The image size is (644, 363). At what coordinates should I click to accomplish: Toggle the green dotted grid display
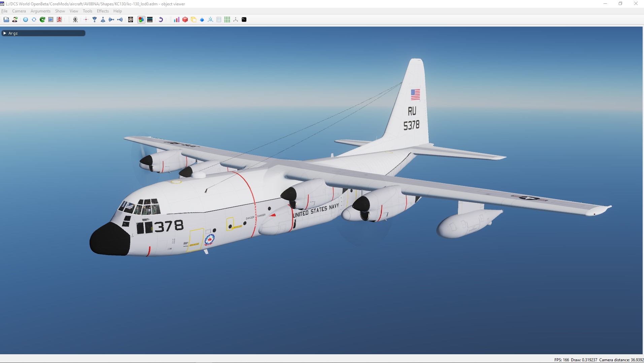(227, 20)
